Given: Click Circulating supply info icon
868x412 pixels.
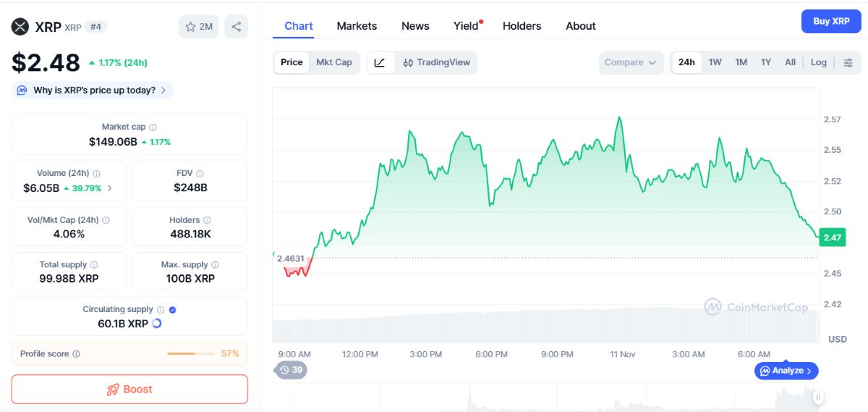Looking at the screenshot, I should click(161, 309).
